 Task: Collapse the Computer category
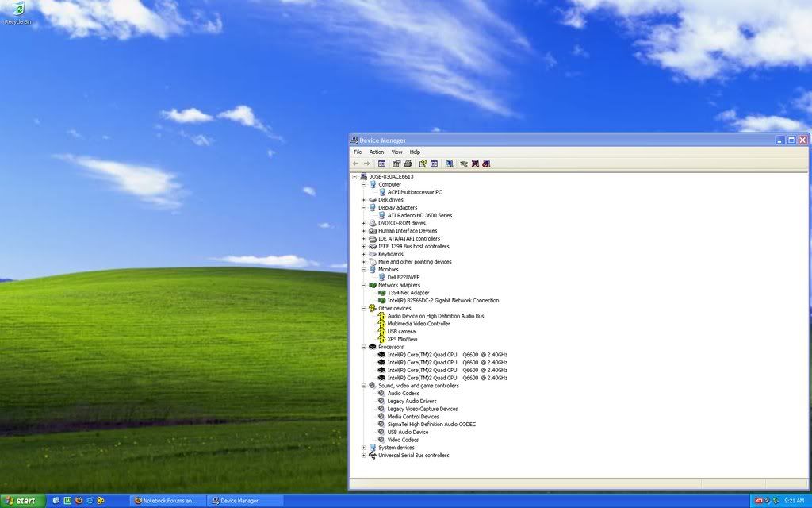363,184
